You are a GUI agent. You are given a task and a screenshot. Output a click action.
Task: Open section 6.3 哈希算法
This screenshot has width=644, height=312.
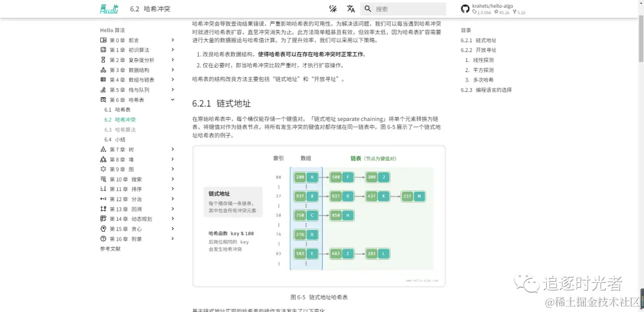tap(120, 130)
